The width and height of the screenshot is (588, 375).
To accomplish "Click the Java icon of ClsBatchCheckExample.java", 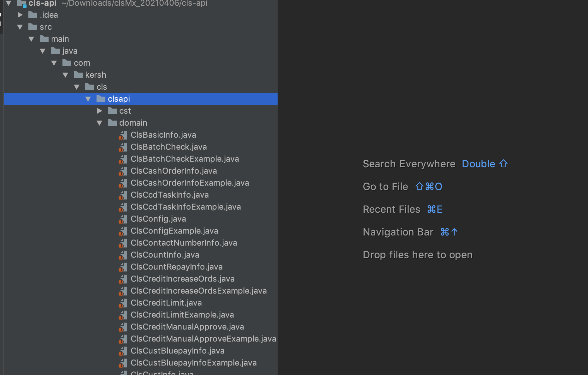I will [x=123, y=159].
